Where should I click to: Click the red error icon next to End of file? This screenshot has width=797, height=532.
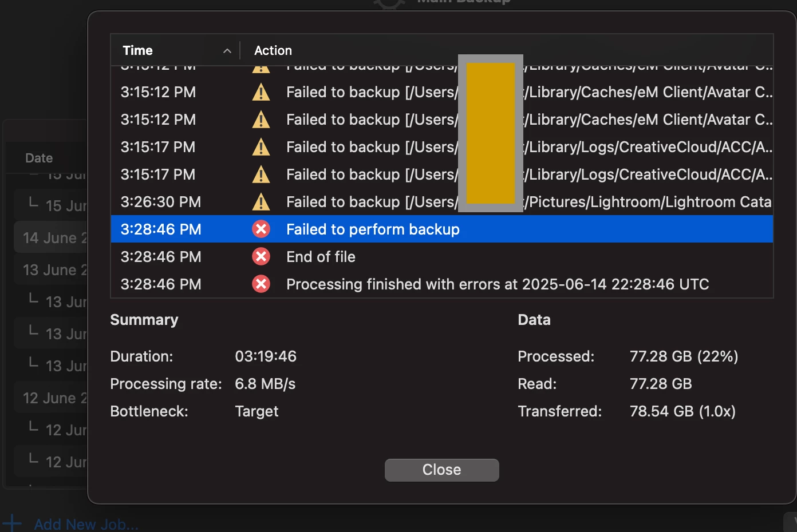pos(261,257)
